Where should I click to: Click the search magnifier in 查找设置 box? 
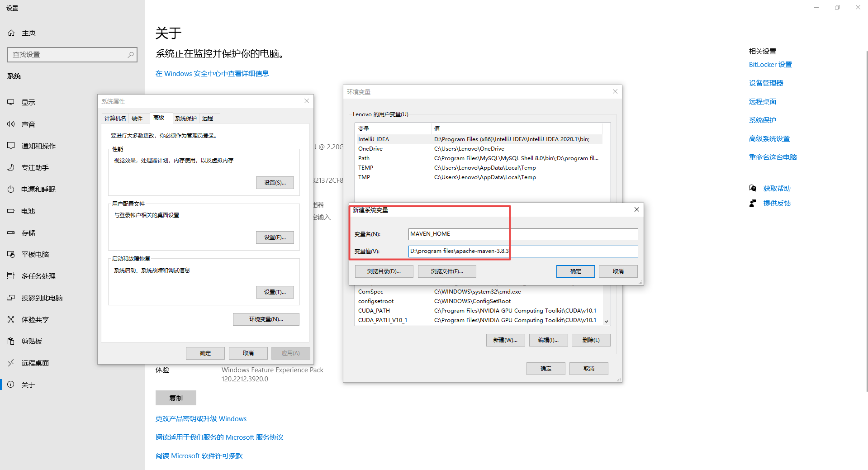point(131,55)
